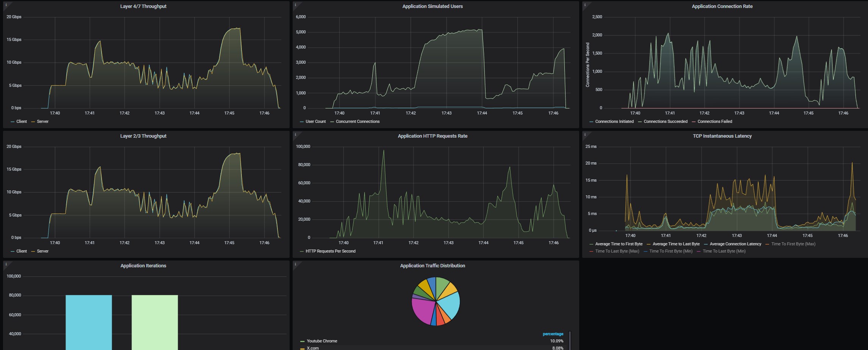The width and height of the screenshot is (868, 350).
Task: Expand the Application Connection Rate title menu
Action: point(722,6)
